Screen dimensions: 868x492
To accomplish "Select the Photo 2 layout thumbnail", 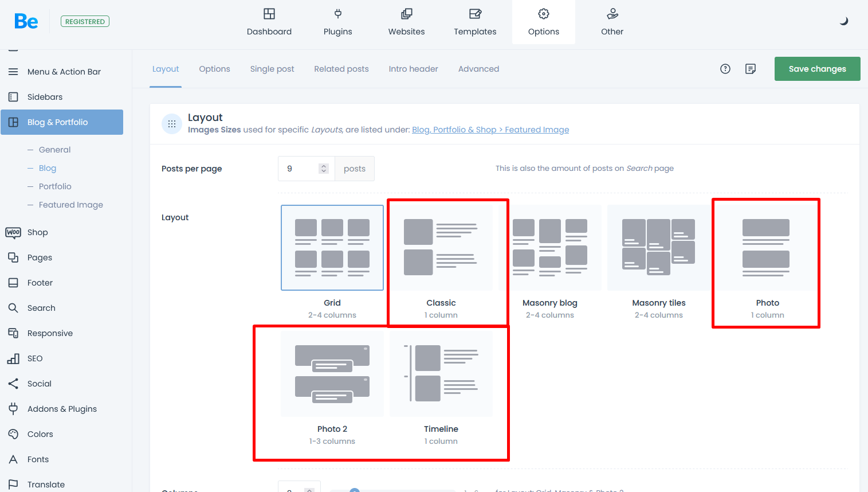I will tap(332, 374).
